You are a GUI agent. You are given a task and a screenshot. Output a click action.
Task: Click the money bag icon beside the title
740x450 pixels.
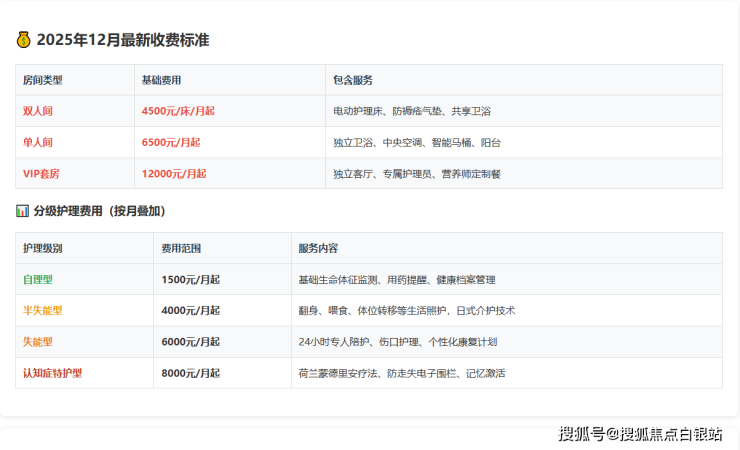tap(24, 40)
